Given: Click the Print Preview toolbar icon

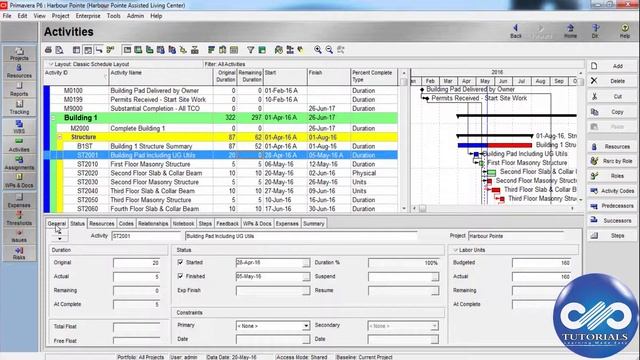Looking at the screenshot, I should click(x=60, y=50).
